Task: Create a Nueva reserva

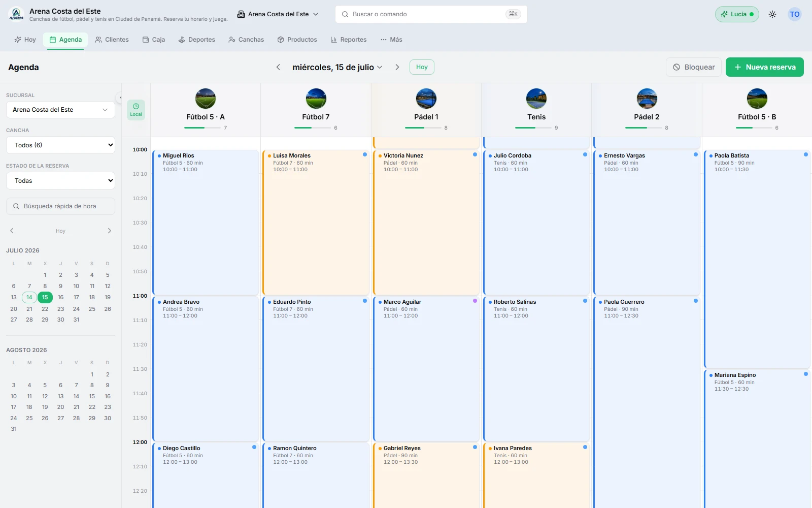Action: coord(765,67)
